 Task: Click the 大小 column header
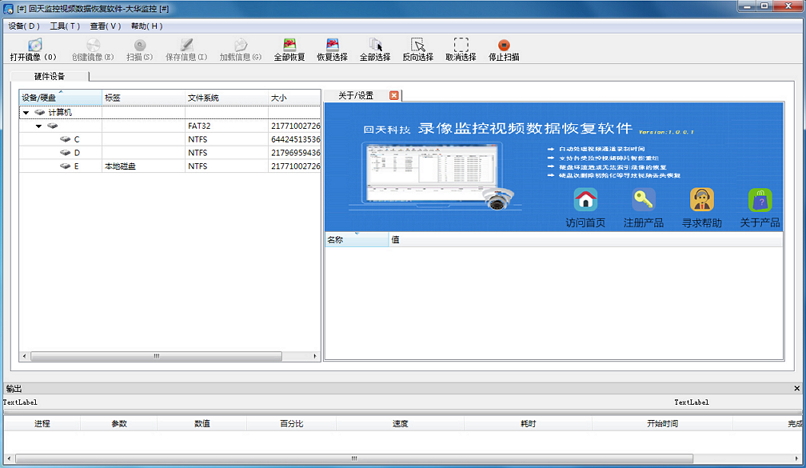pyautogui.click(x=295, y=98)
